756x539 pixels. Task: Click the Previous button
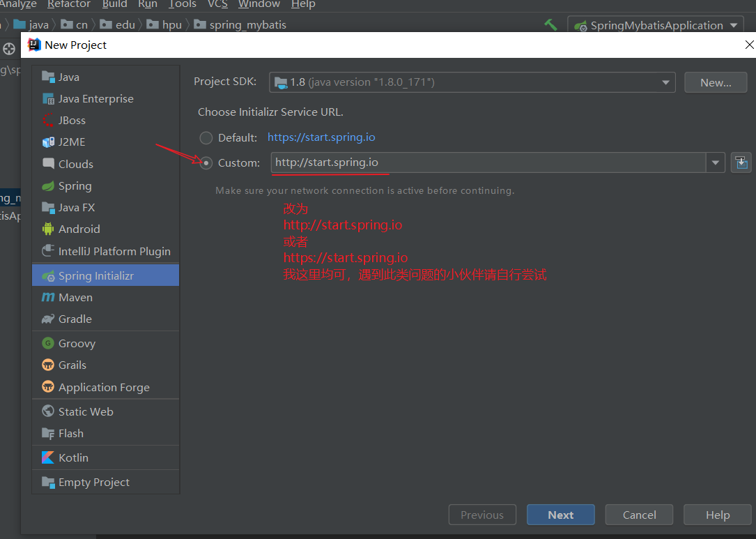click(x=482, y=515)
